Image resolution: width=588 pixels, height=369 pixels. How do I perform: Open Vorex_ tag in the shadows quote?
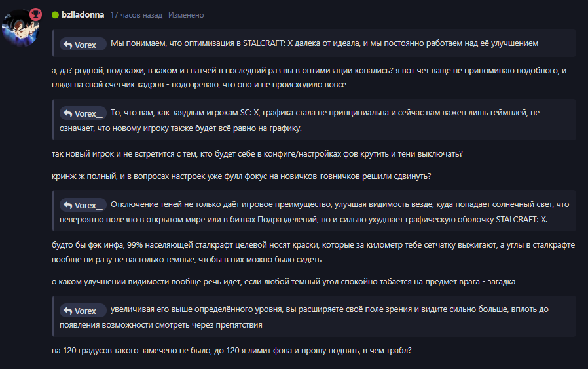tap(83, 205)
